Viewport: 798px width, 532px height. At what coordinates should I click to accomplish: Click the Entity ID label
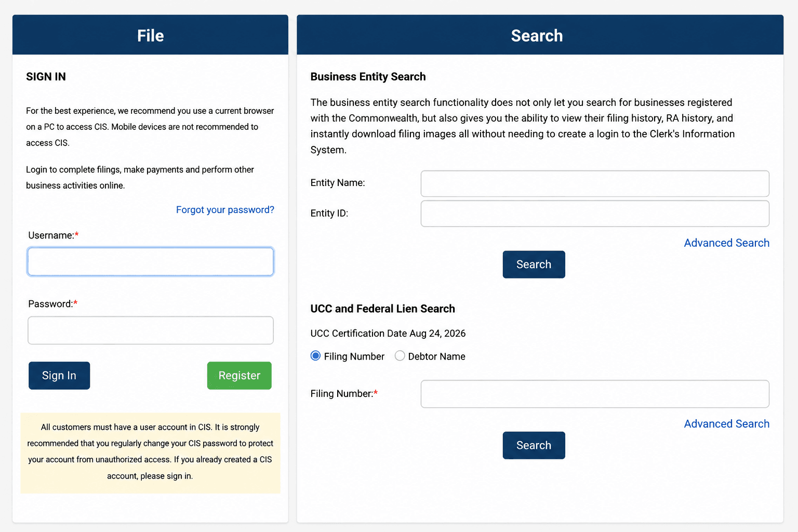329,214
